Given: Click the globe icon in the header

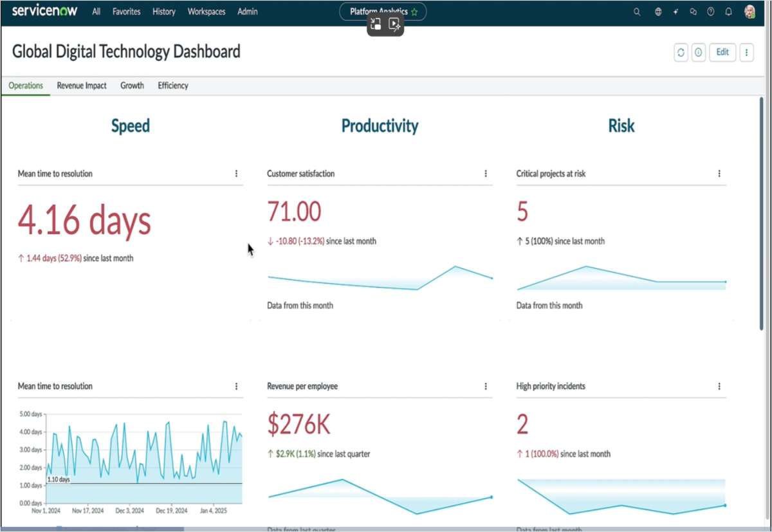Looking at the screenshot, I should click(658, 12).
